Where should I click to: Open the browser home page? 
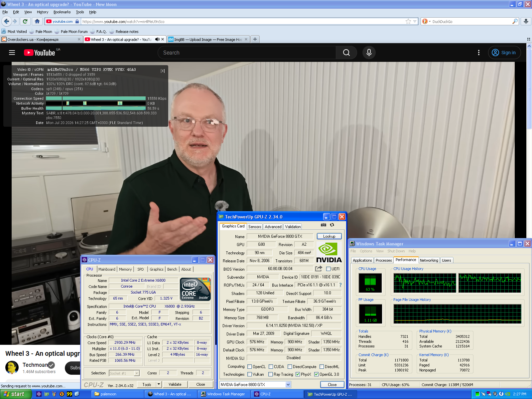pyautogui.click(x=37, y=21)
